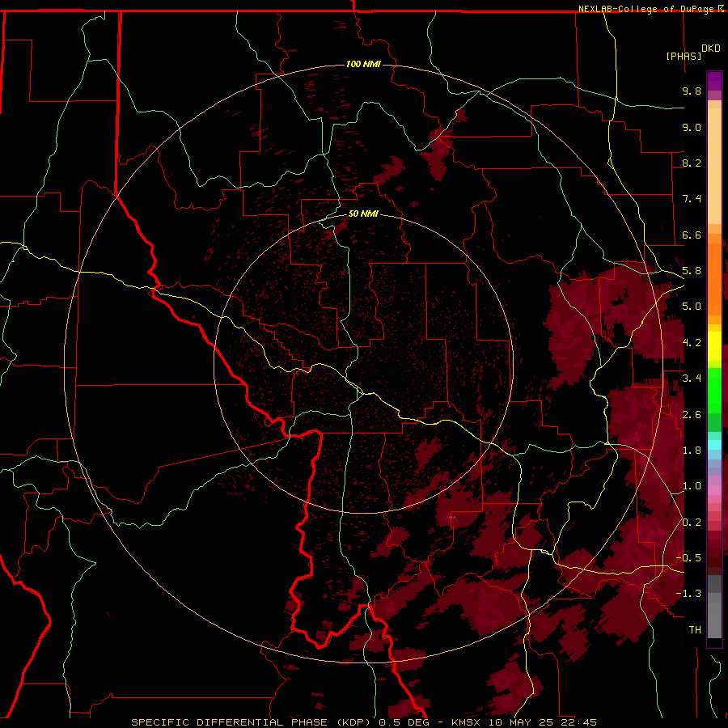The width and height of the screenshot is (728, 728).
Task: Click the 5.8 scale value
Action: pyautogui.click(x=692, y=271)
